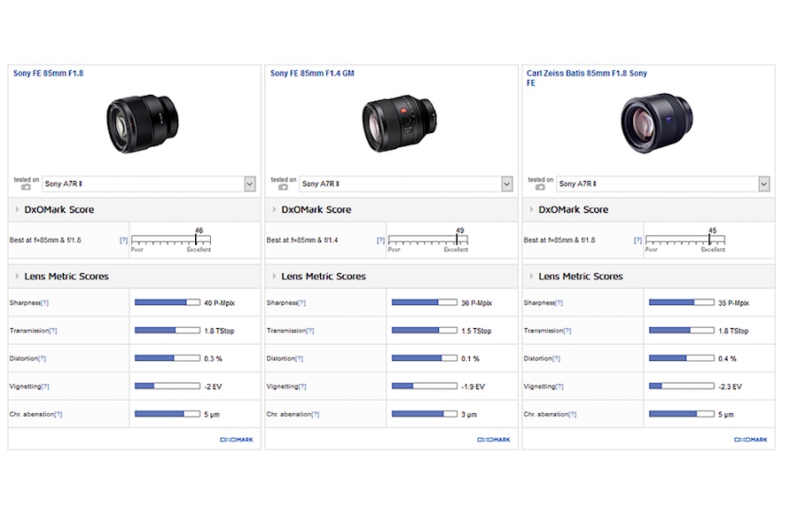Viewport: 798px width, 532px height.
Task: Click camera icon under Sony FE 85mm F1.4 GM
Action: tap(283, 187)
